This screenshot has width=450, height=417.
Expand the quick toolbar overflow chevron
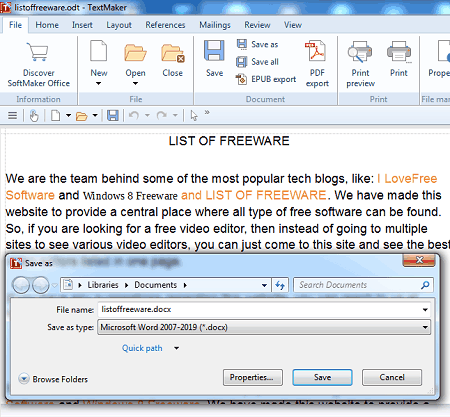[x=207, y=112]
